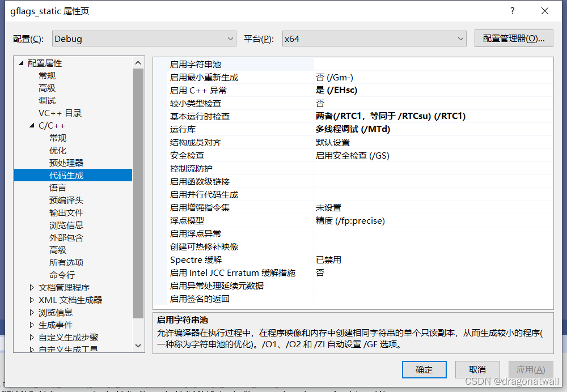Expand the 文档管理程序 tree node
Screen dimensions: 567x392
32,287
